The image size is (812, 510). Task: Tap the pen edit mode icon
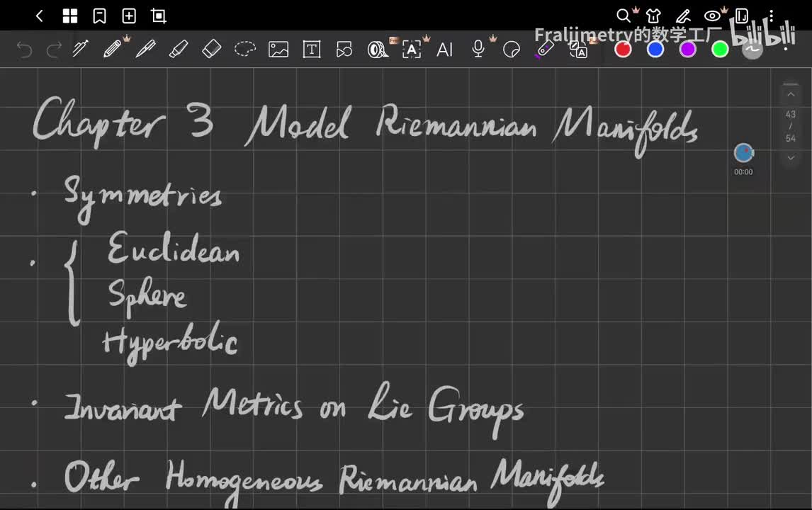[683, 16]
